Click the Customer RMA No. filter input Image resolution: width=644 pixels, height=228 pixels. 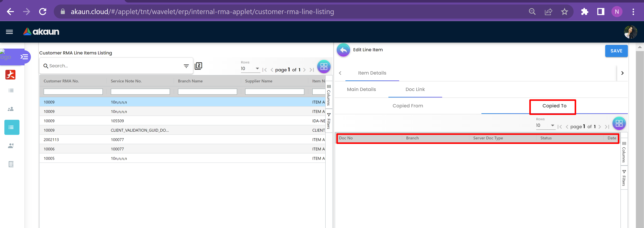tap(73, 92)
